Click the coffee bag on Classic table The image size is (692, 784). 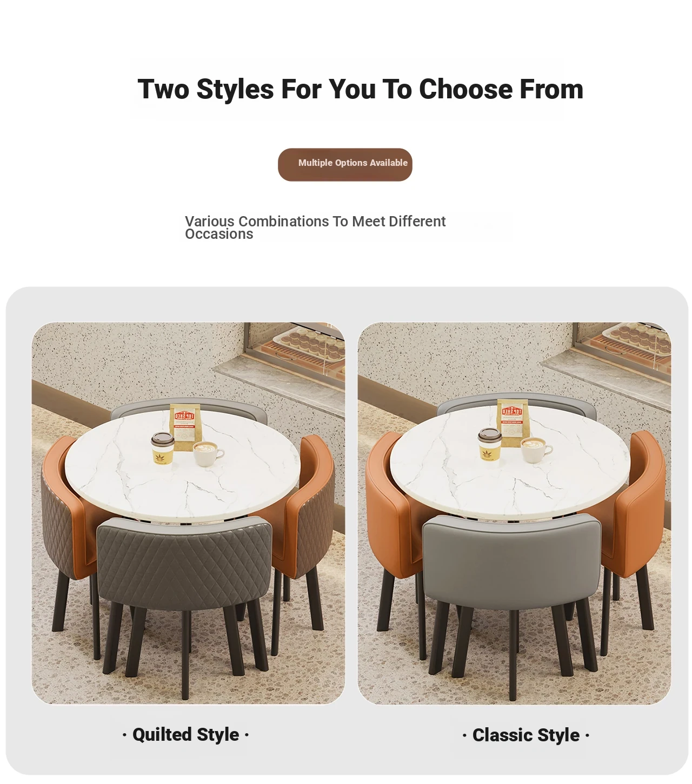point(511,423)
